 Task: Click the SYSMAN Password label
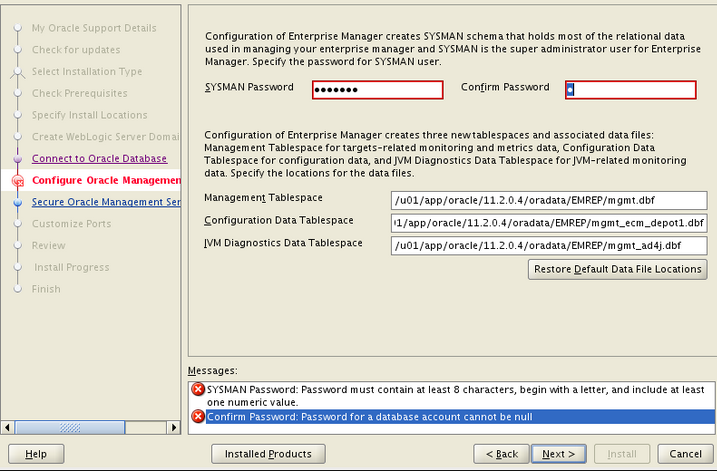point(249,87)
